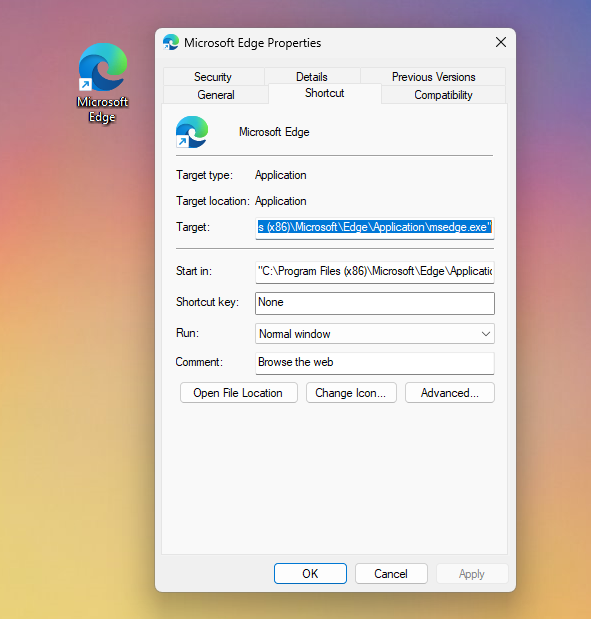
Task: Switch to the Security tab
Action: coord(213,77)
